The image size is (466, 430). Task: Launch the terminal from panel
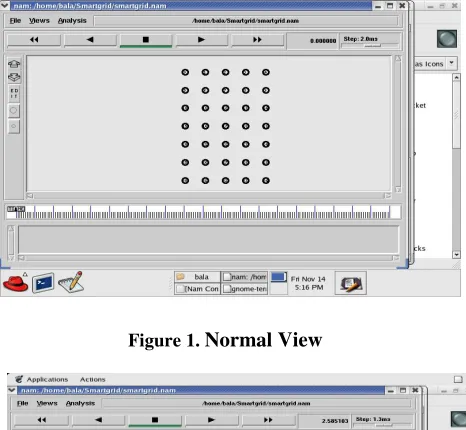[x=43, y=283]
